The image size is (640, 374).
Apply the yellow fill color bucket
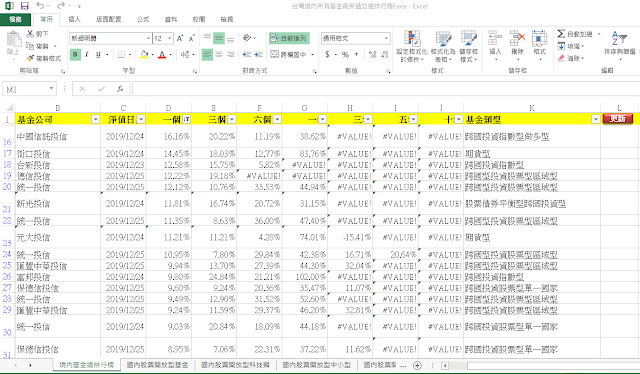144,54
